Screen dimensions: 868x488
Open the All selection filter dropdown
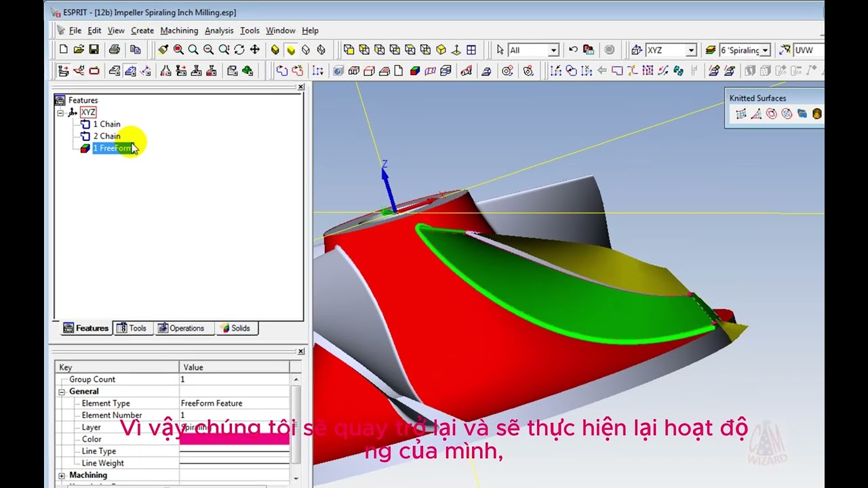553,50
